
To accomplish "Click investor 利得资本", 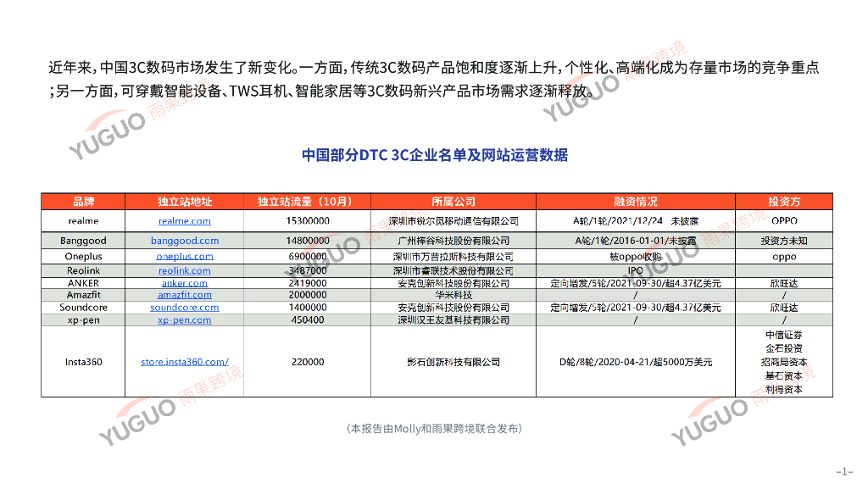I will [784, 390].
